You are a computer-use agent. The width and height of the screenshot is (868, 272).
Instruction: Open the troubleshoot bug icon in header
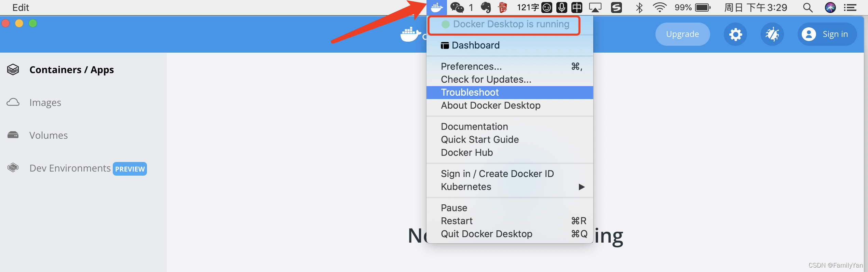(x=772, y=34)
